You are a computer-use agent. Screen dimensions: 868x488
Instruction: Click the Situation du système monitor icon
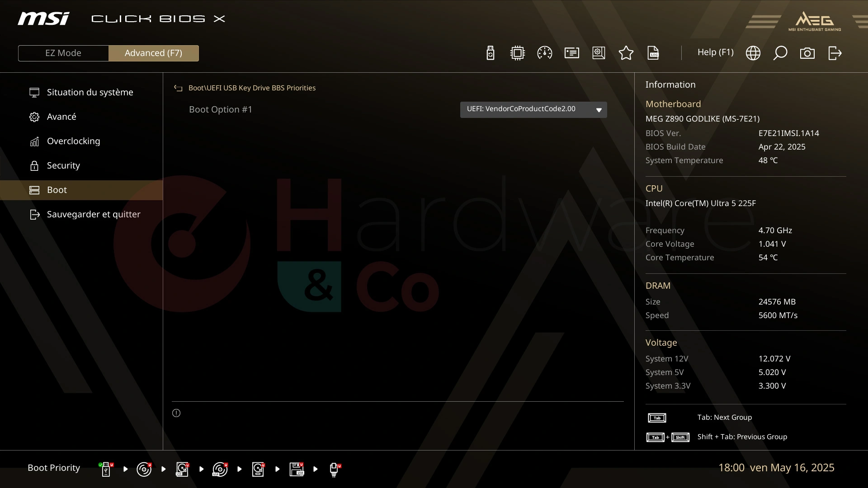click(x=34, y=92)
